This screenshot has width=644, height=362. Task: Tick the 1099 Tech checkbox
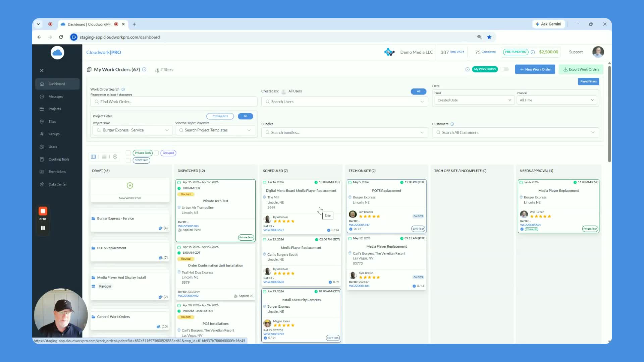128,160
